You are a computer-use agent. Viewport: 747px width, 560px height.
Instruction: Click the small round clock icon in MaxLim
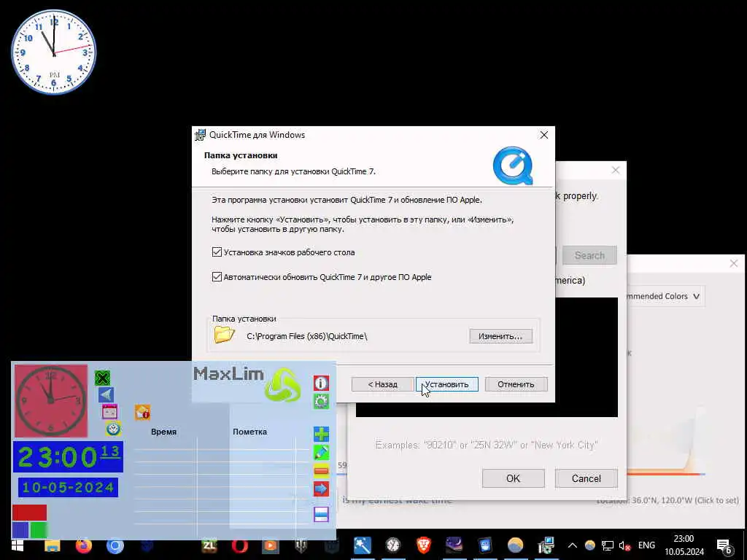click(113, 428)
